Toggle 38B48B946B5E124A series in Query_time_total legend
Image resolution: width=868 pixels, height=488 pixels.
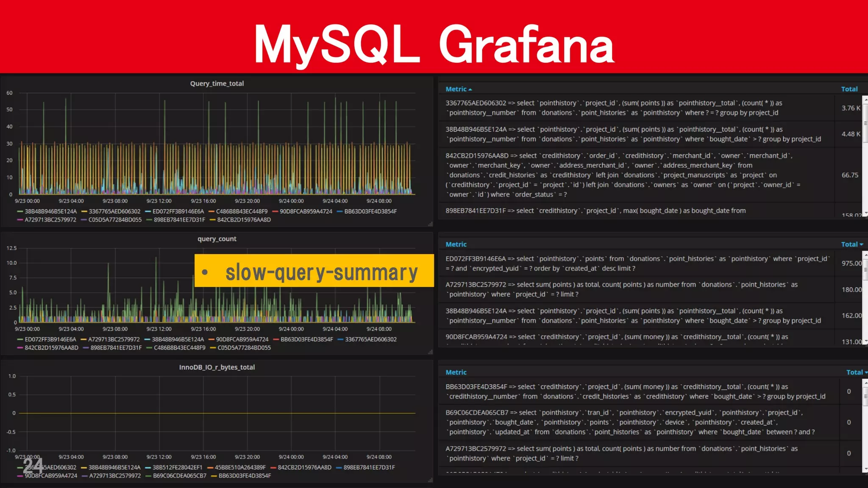click(50, 211)
